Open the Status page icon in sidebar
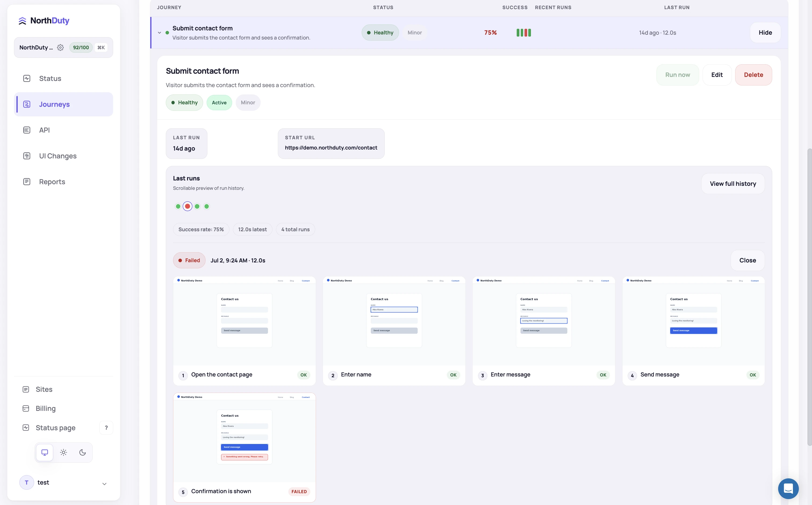This screenshot has width=812, height=505. pyautogui.click(x=26, y=428)
